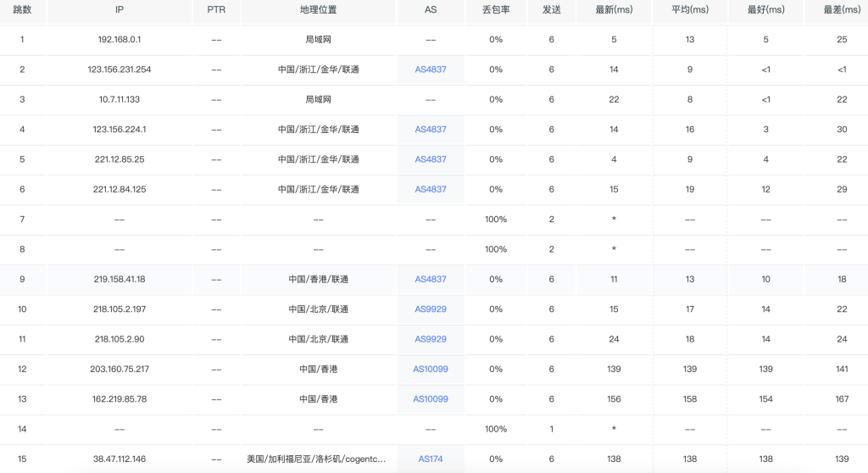
Task: Click the 丢包率 column header
Action: (x=495, y=9)
